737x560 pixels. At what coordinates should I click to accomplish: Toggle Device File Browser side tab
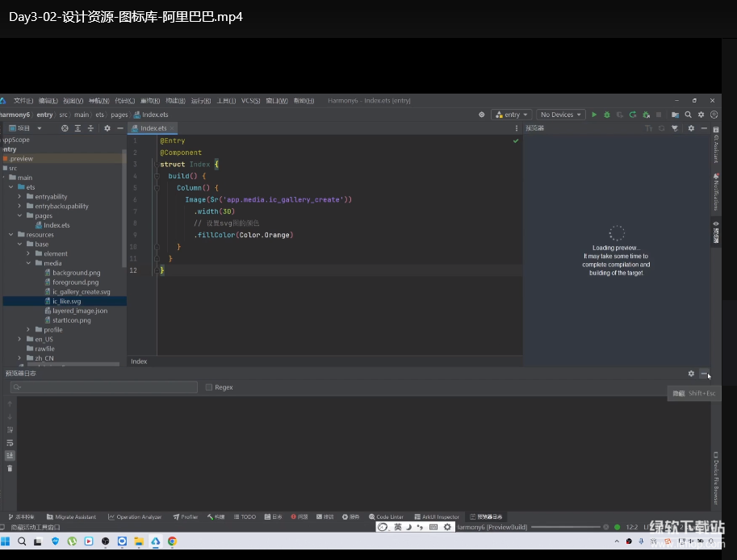click(715, 479)
